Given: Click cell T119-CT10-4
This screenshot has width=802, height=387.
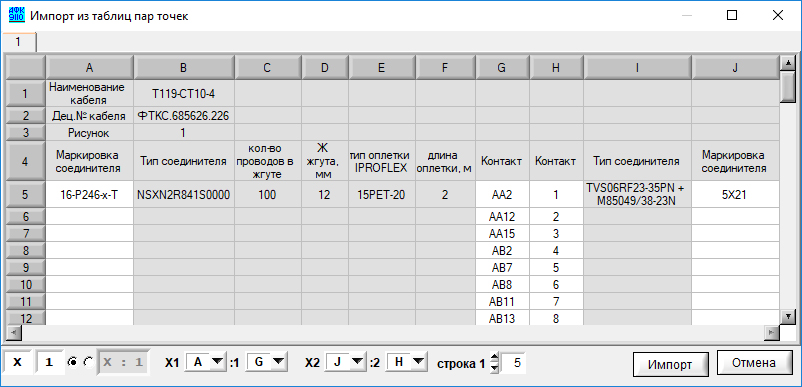Looking at the screenshot, I should [x=184, y=93].
